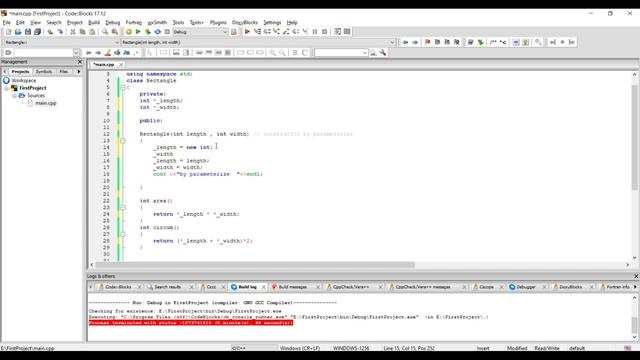The width and height of the screenshot is (640, 360).
Task: Toggle highlight occurrences marker icon
Action: (108, 53)
